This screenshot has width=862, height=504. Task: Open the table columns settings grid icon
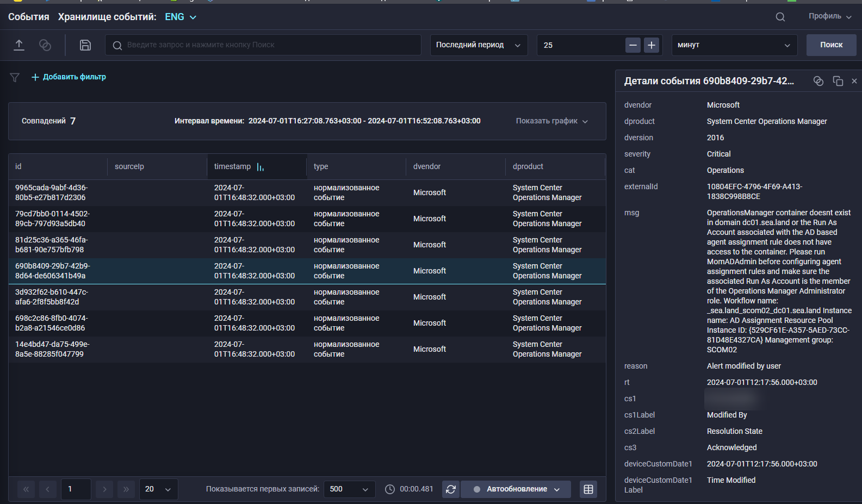pos(588,489)
